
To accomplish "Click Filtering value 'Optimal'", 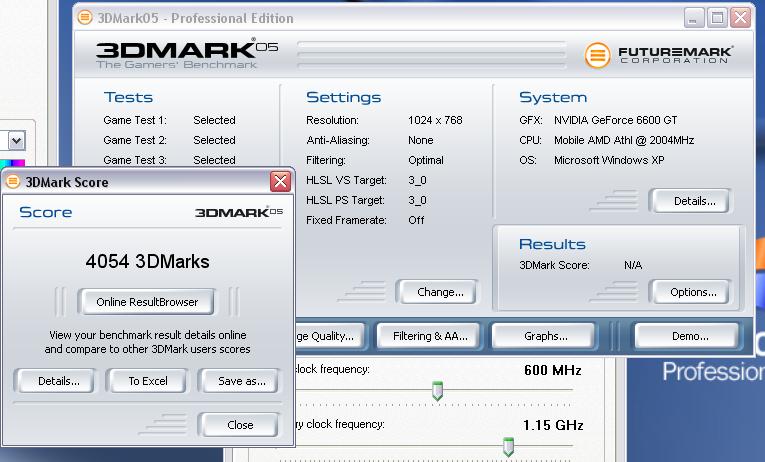I will 426,160.
